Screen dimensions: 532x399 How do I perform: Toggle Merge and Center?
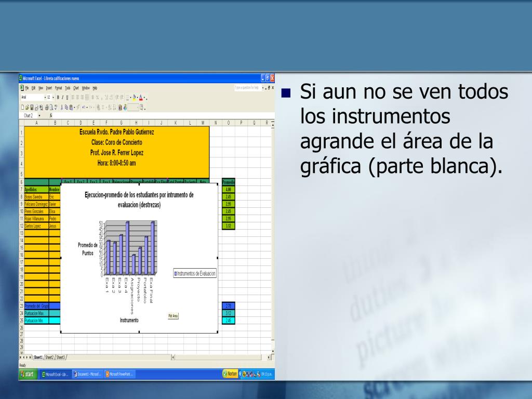click(x=87, y=97)
